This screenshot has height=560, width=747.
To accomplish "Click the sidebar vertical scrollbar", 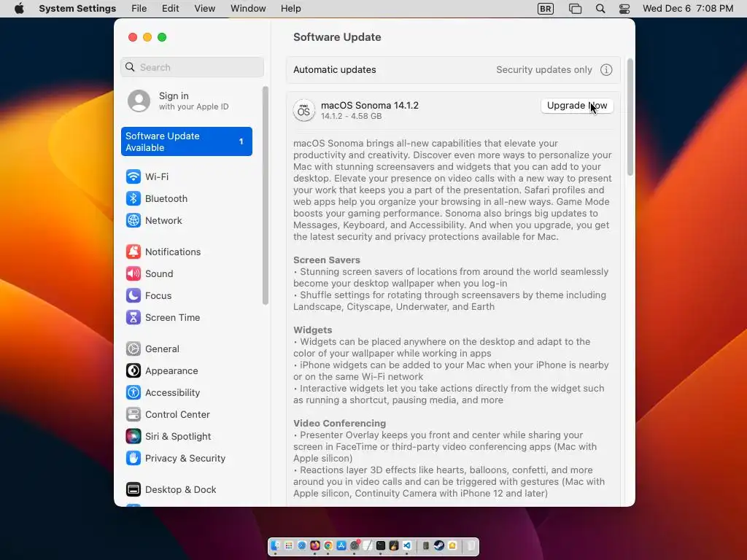I will point(266,195).
